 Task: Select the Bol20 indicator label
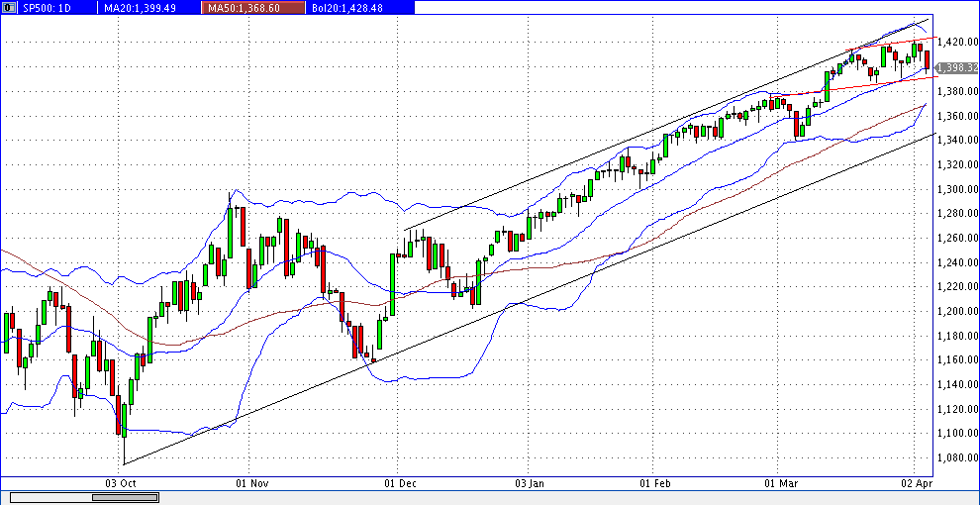coord(348,8)
